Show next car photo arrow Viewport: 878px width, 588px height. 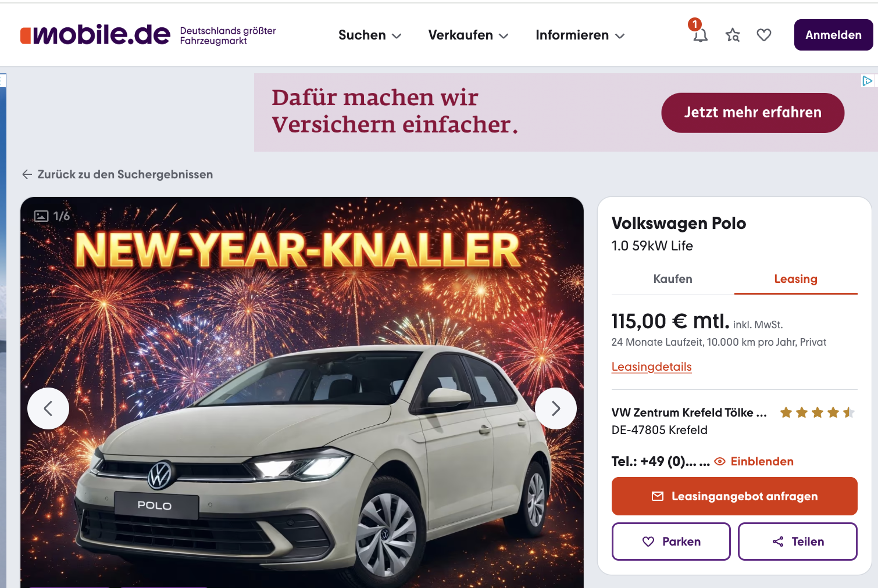[x=556, y=408]
